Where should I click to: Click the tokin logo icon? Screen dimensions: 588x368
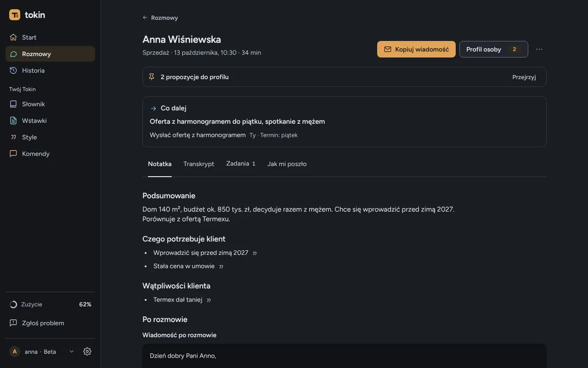pos(15,15)
